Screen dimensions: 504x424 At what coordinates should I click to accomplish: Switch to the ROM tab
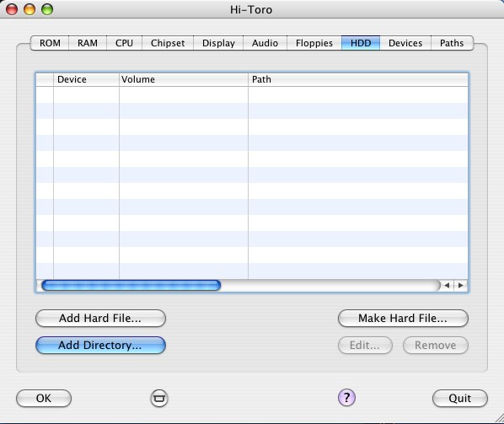point(50,43)
